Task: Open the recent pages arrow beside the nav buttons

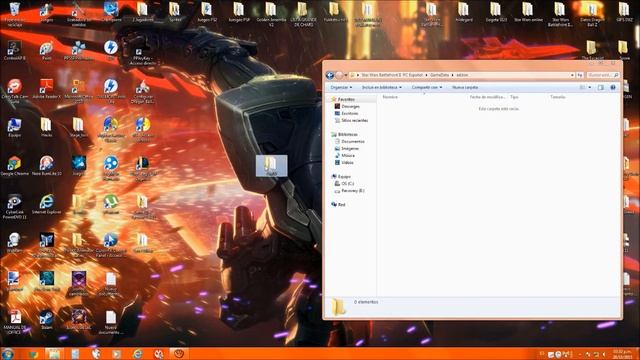Action: point(346,75)
